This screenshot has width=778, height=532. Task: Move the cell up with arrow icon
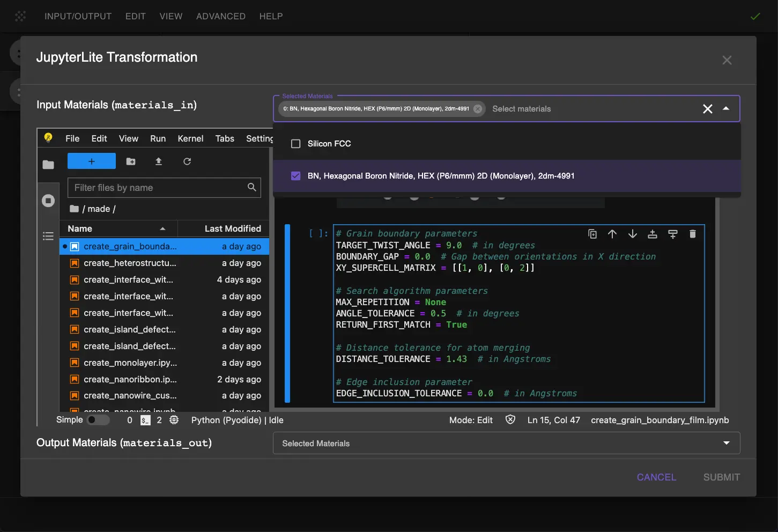pos(612,234)
